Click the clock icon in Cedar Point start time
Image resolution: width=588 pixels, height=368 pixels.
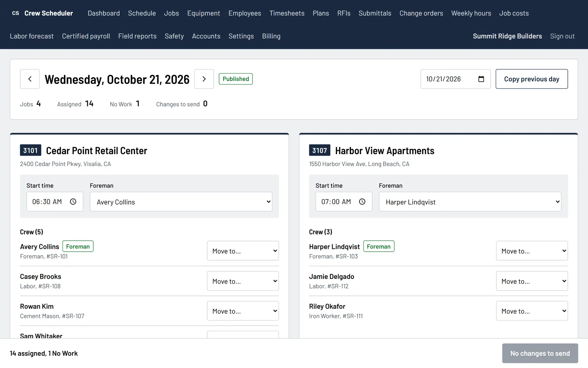(73, 202)
